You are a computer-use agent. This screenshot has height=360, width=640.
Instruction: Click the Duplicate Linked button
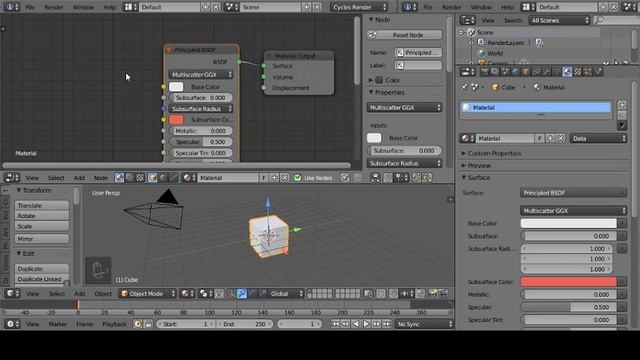pos(42,279)
